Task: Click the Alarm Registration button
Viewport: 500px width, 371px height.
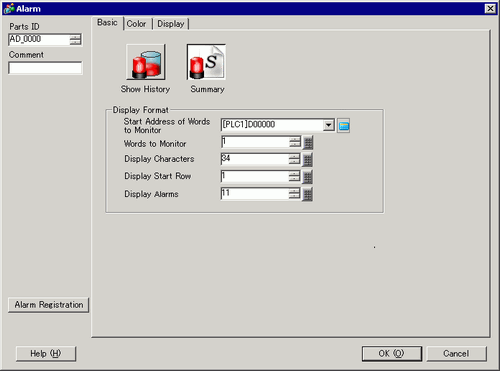Action: click(49, 305)
